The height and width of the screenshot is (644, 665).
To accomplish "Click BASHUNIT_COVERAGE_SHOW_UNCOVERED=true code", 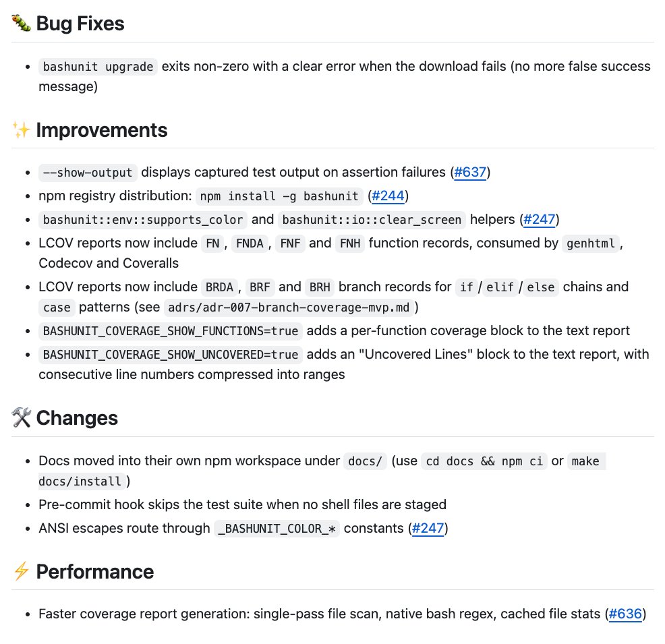I will click(171, 355).
